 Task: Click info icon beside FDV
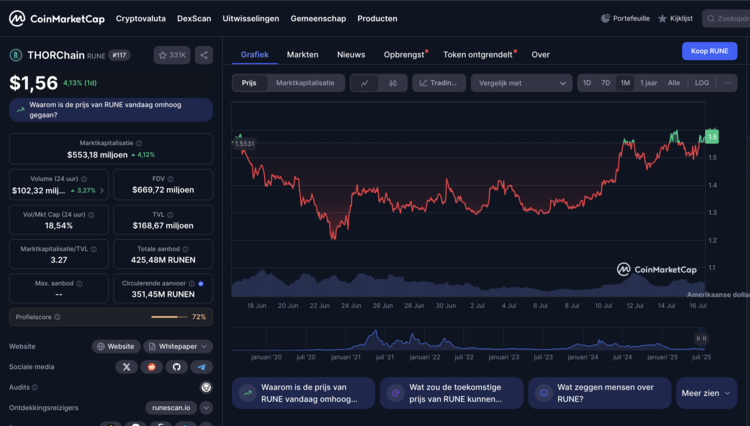coord(170,179)
